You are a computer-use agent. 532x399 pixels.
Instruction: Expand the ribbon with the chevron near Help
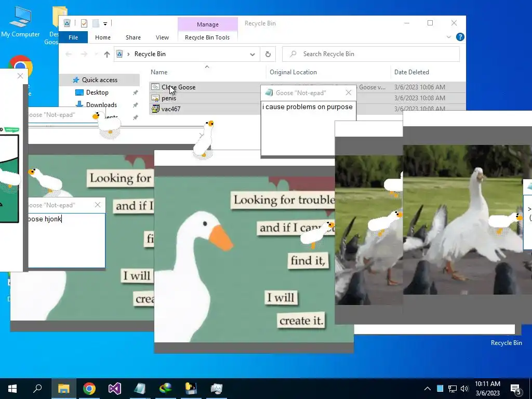click(x=448, y=37)
